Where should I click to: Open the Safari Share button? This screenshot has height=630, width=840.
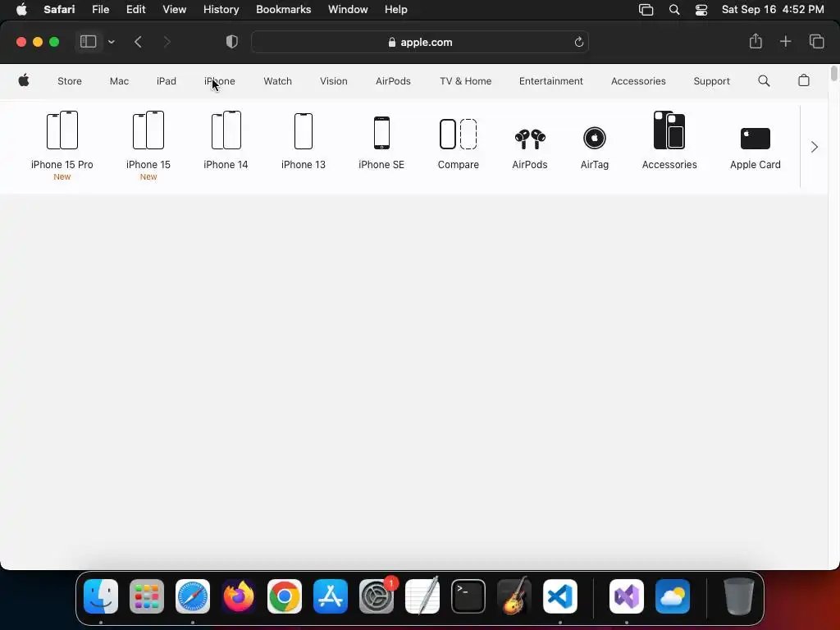pyautogui.click(x=756, y=41)
